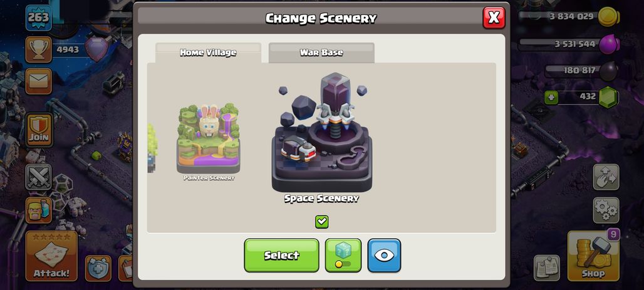Toggle the green checkmark under Space Scenery
644x290 pixels.
tap(322, 222)
